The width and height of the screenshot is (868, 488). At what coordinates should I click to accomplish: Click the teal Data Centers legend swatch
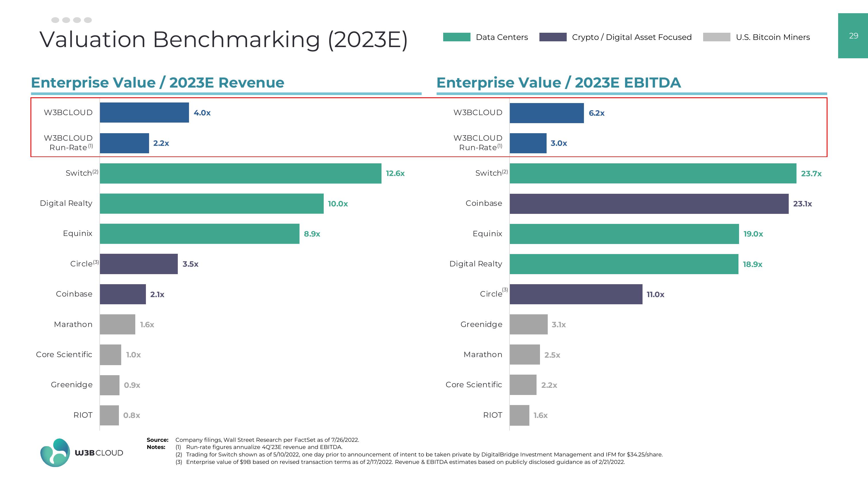point(457,37)
